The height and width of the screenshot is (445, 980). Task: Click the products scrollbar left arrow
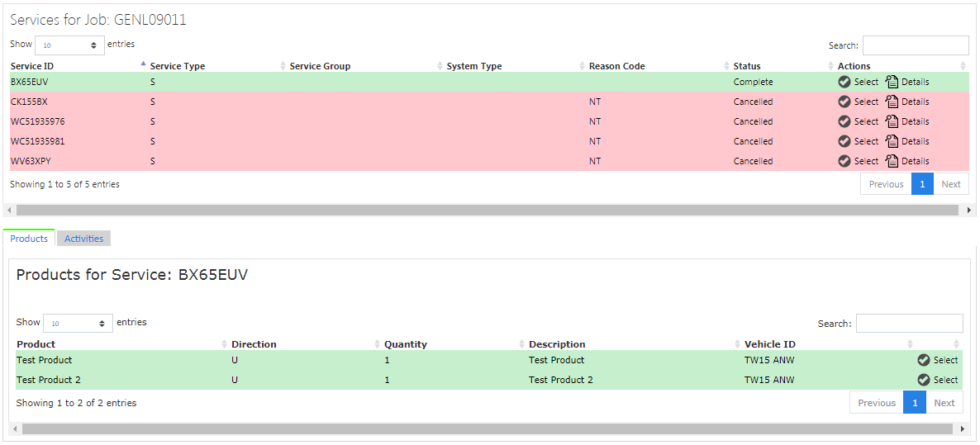[x=16, y=428]
